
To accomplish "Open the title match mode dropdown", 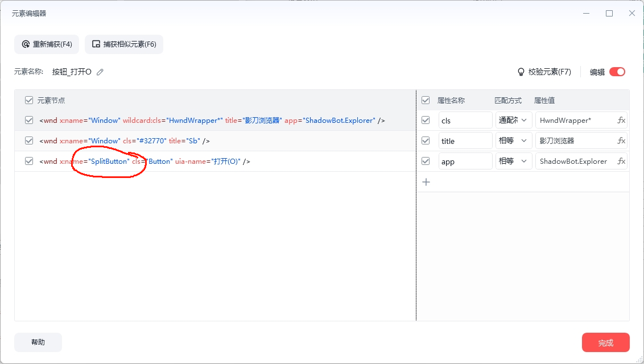I will point(514,140).
